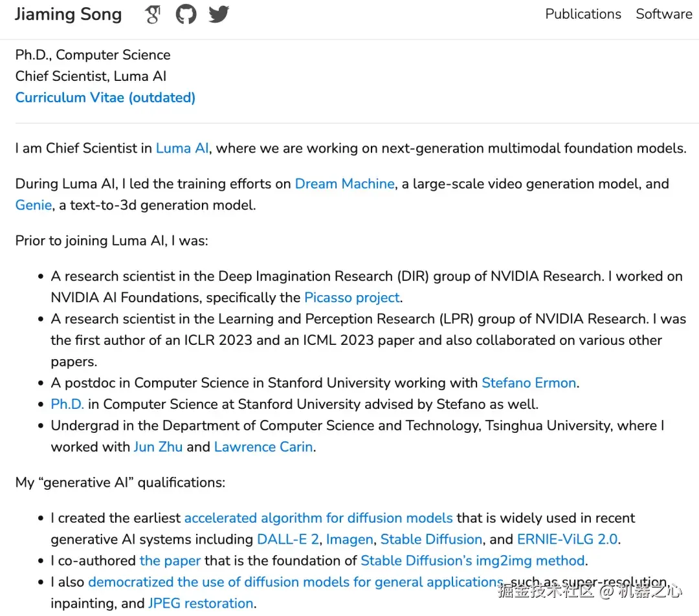Go to the Publications menu item
699x616 pixels.
[582, 14]
